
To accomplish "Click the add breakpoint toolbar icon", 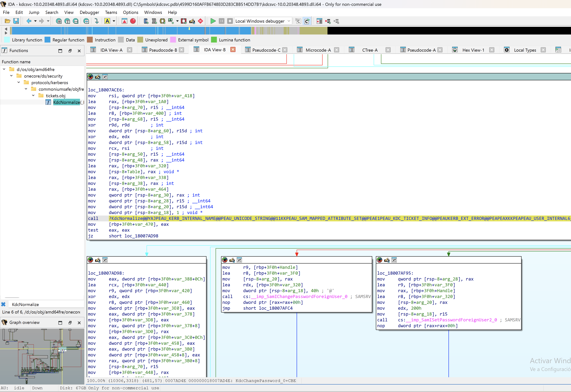I will (328, 21).
